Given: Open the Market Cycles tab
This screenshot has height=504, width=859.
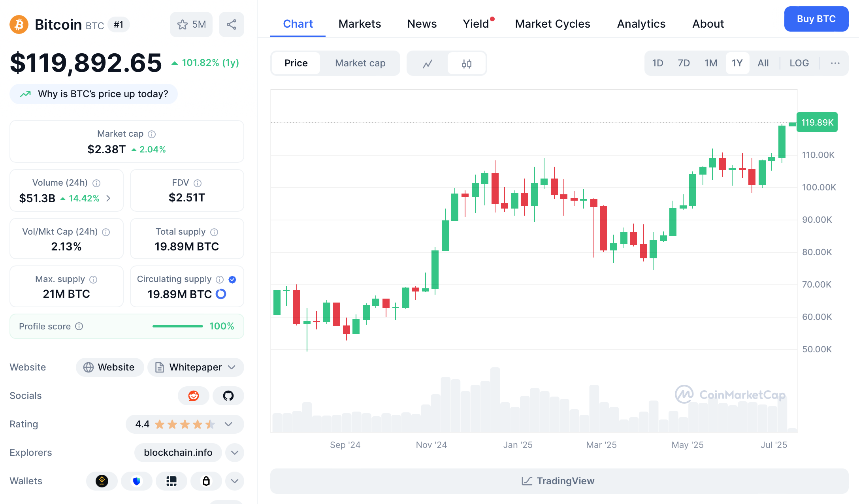Looking at the screenshot, I should coord(552,24).
